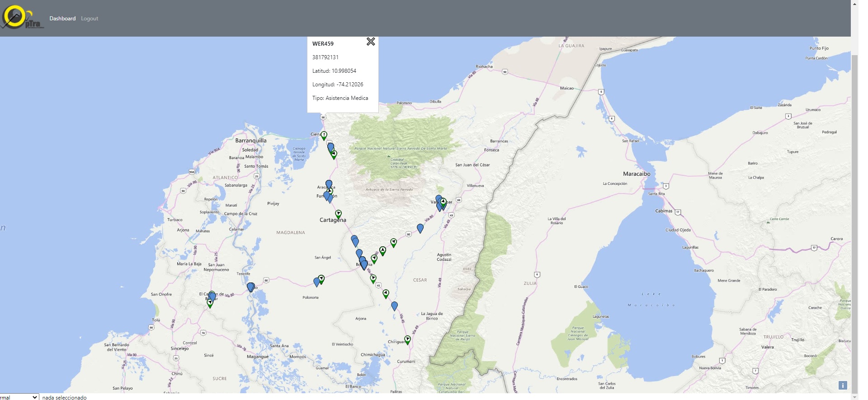Click blue pin at Aracataca
This screenshot has height=400, width=868.
pos(329,184)
